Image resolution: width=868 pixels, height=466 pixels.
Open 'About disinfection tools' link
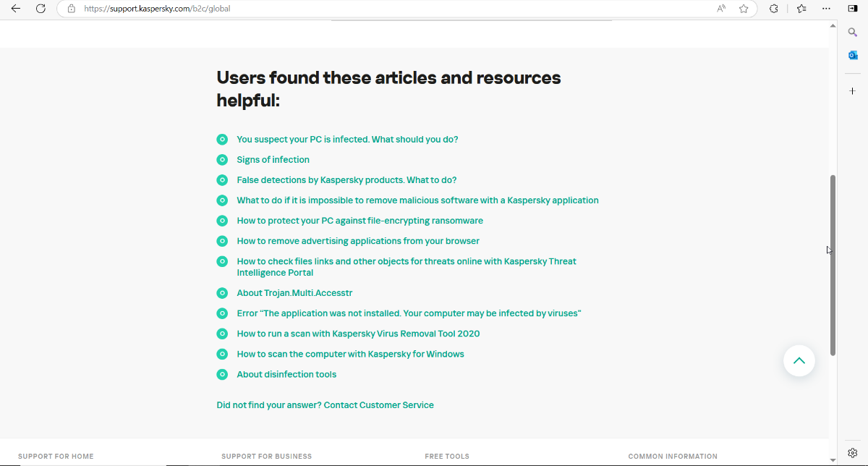pos(286,374)
